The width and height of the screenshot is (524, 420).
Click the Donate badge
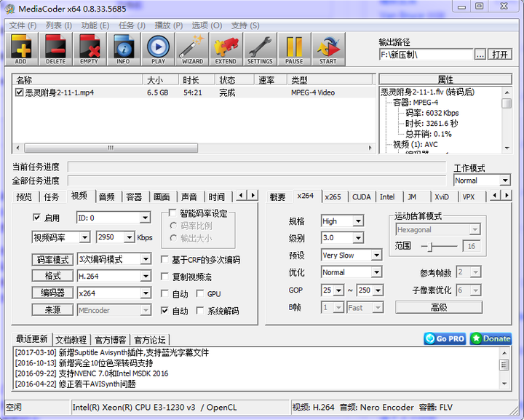[x=491, y=338]
